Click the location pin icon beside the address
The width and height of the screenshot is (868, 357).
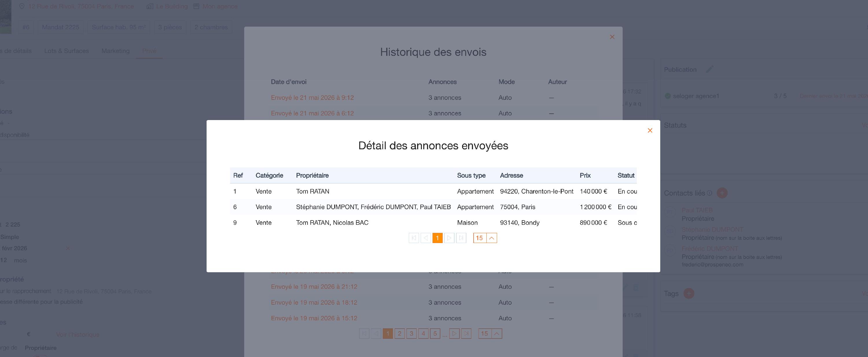tap(22, 6)
